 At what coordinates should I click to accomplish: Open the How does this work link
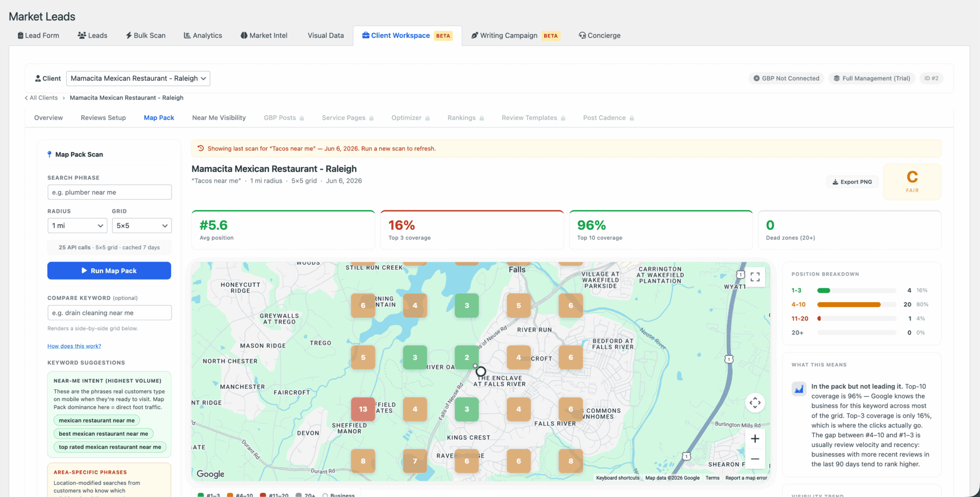(75, 346)
